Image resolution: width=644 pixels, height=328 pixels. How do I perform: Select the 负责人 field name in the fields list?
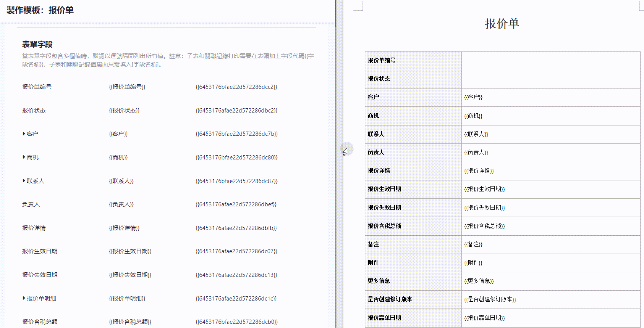(x=31, y=204)
